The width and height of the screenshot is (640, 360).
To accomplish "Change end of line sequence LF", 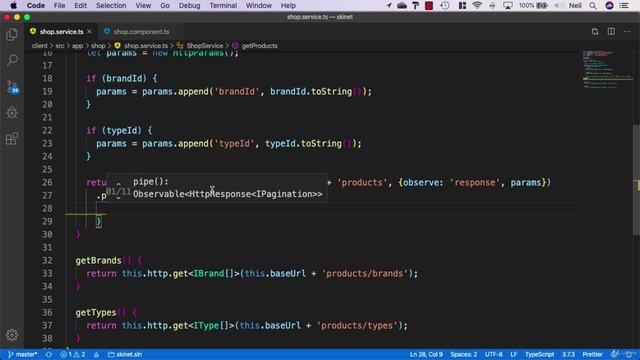I will click(513, 354).
